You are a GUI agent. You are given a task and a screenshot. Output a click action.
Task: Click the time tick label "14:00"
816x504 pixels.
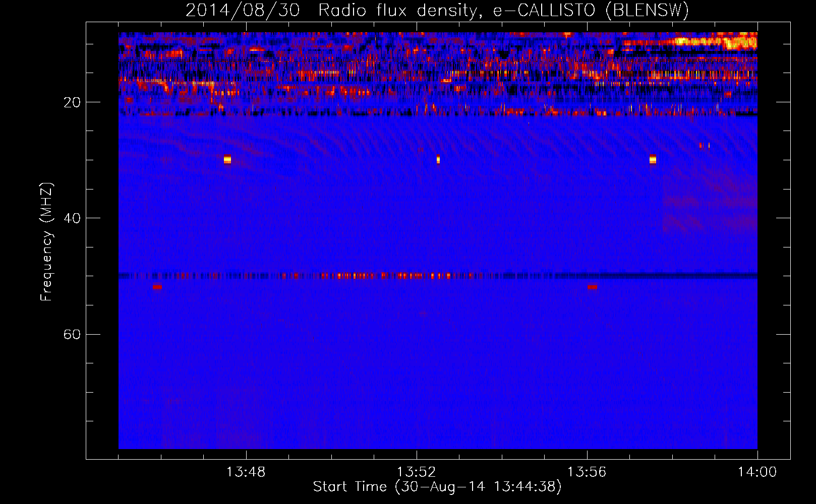tap(757, 472)
